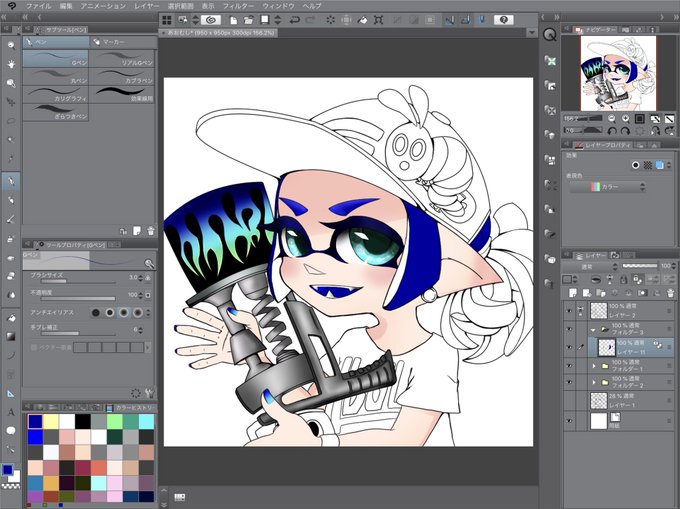Select the カブラペン sub tool

[x=122, y=76]
